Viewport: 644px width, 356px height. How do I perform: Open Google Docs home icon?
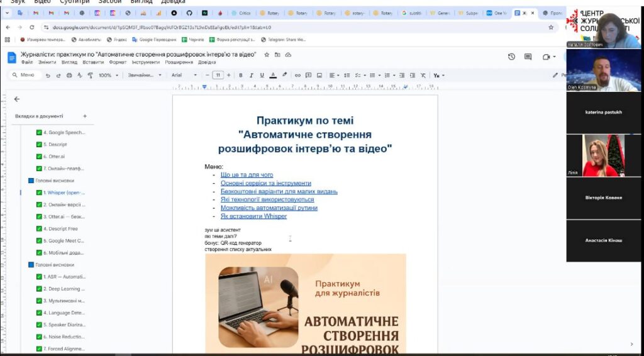(x=12, y=57)
